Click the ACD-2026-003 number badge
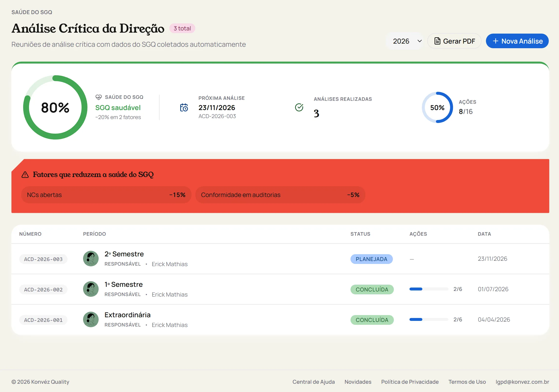 tap(43, 259)
